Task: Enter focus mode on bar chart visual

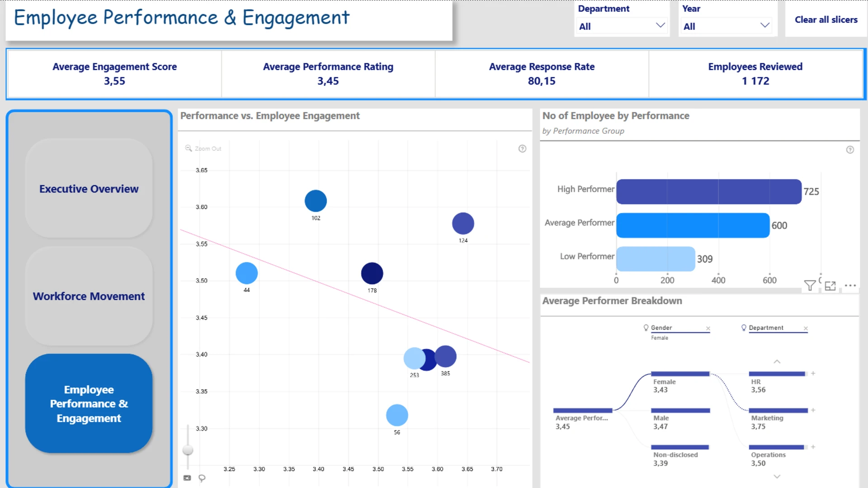Action: 830,286
